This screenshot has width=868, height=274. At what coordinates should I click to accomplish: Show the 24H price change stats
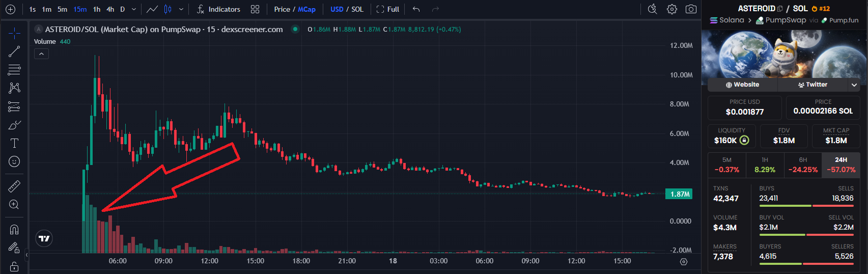(x=841, y=165)
